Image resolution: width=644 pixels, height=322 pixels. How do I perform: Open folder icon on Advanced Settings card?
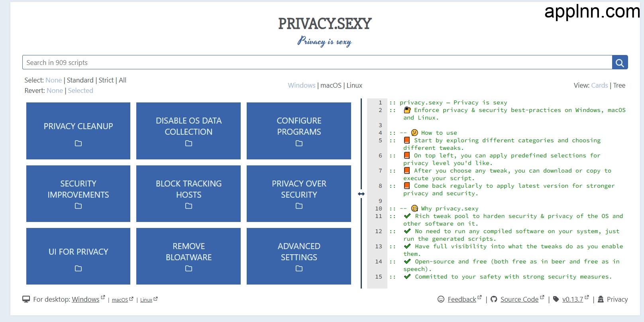pos(299,269)
